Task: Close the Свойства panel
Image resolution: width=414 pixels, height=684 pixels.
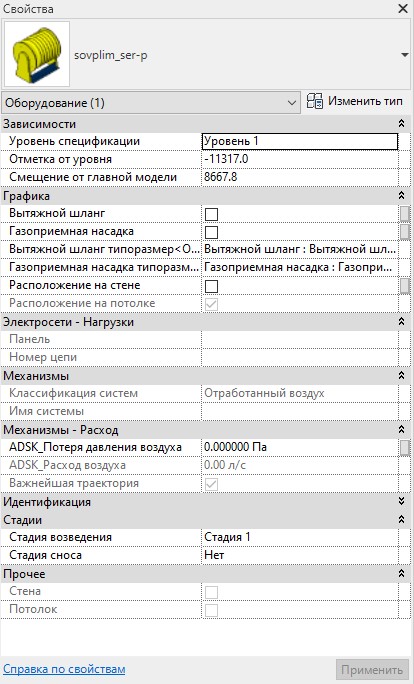Action: coord(403,8)
